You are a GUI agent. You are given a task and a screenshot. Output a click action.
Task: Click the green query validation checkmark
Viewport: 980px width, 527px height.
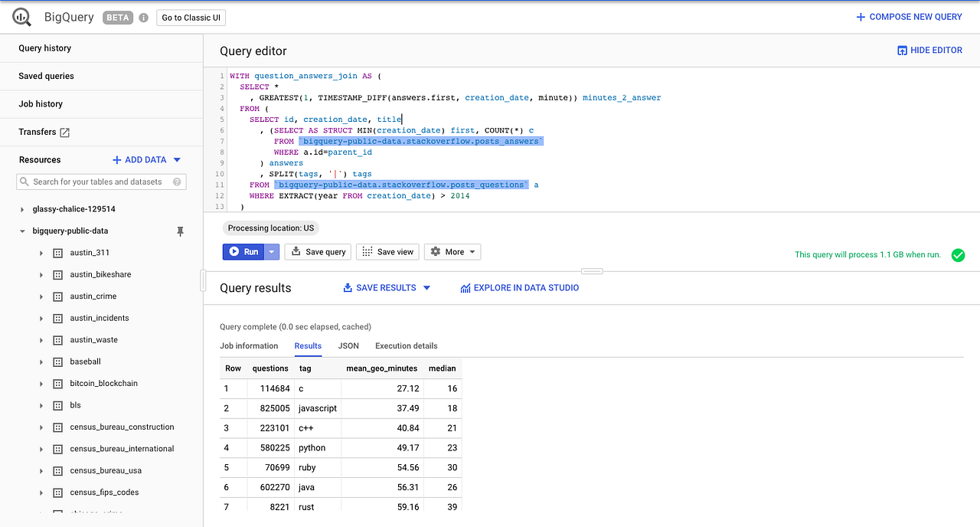coord(958,254)
